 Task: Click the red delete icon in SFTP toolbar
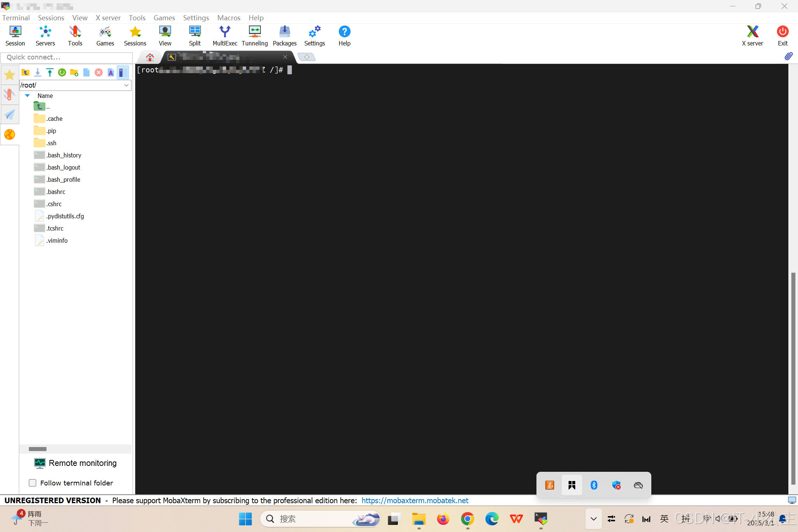[x=99, y=72]
